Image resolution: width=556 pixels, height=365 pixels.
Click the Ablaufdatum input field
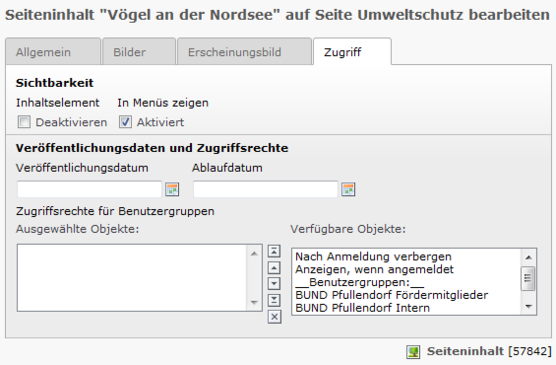(x=265, y=189)
